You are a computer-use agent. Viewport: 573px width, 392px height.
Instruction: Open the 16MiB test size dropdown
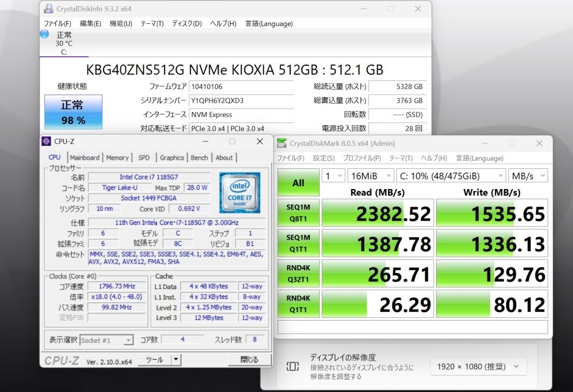(370, 176)
